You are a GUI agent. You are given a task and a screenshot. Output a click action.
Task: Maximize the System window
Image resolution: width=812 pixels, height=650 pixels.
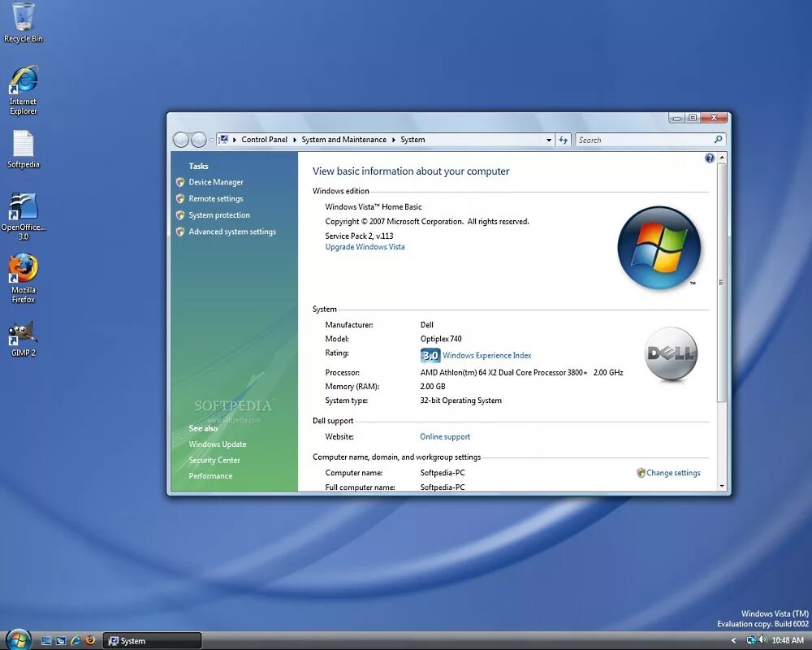(x=693, y=118)
